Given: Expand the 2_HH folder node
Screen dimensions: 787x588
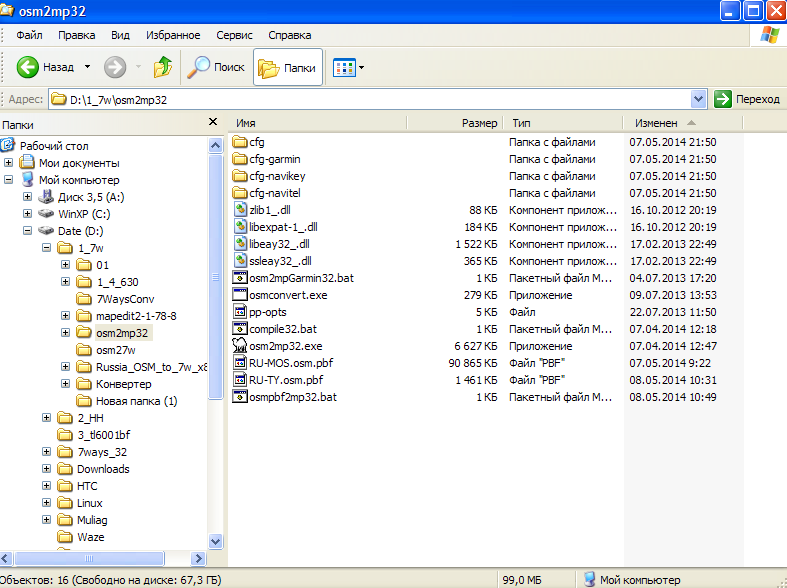Looking at the screenshot, I should point(47,418).
